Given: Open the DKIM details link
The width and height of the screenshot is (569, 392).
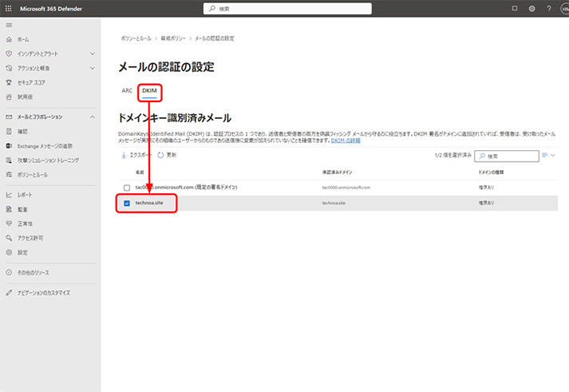Looking at the screenshot, I should pyautogui.click(x=346, y=141).
